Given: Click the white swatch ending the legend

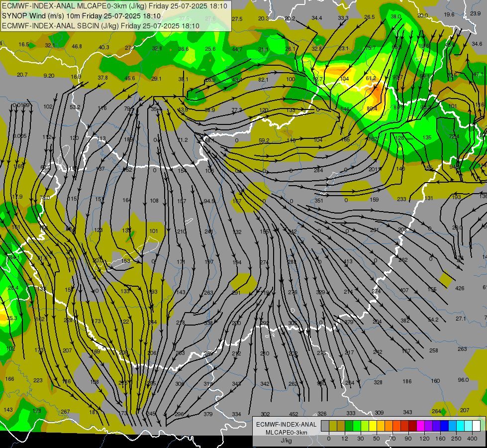Looking at the screenshot, I should point(477,426).
